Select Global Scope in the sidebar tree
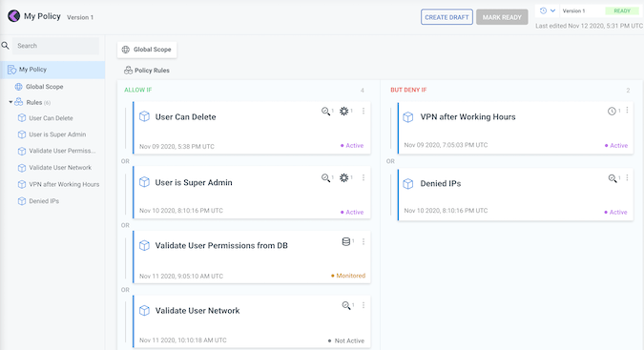644x350 pixels. 44,87
